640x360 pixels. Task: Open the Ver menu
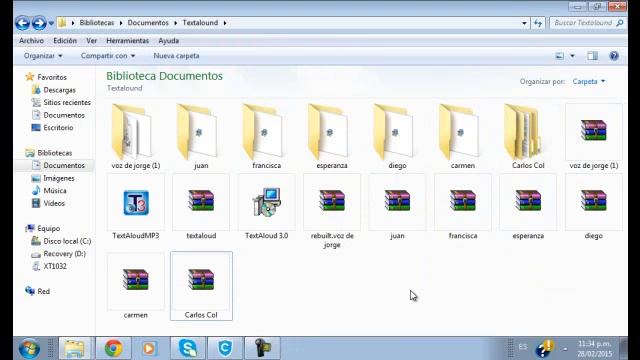pyautogui.click(x=91, y=41)
